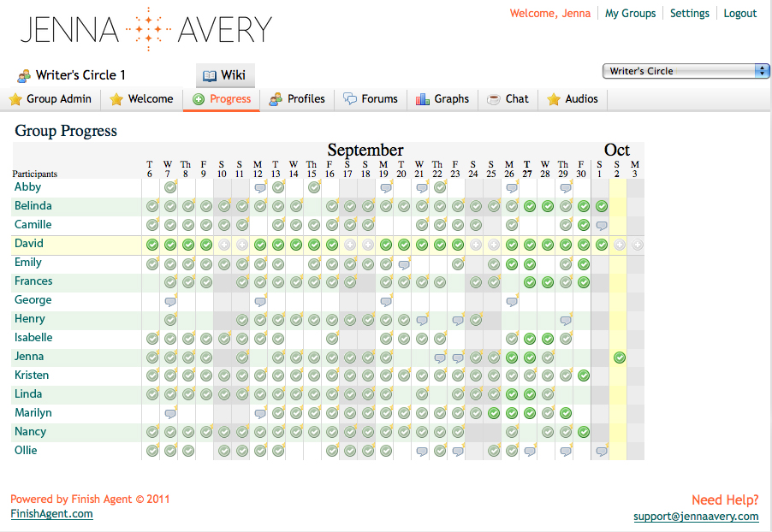772x532 pixels.
Task: Open Henry's comment bubble on September 29
Action: click(x=566, y=321)
